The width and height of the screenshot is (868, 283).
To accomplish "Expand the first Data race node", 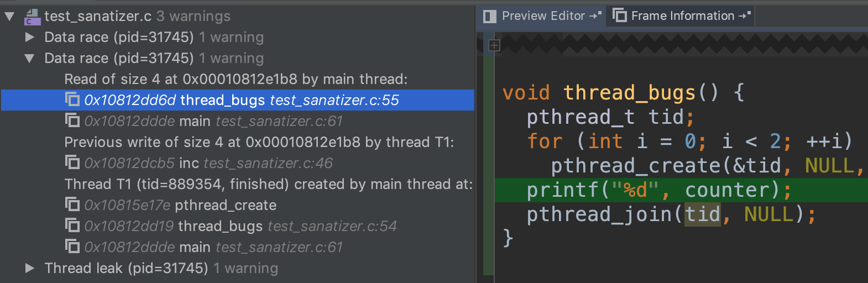I will (30, 37).
